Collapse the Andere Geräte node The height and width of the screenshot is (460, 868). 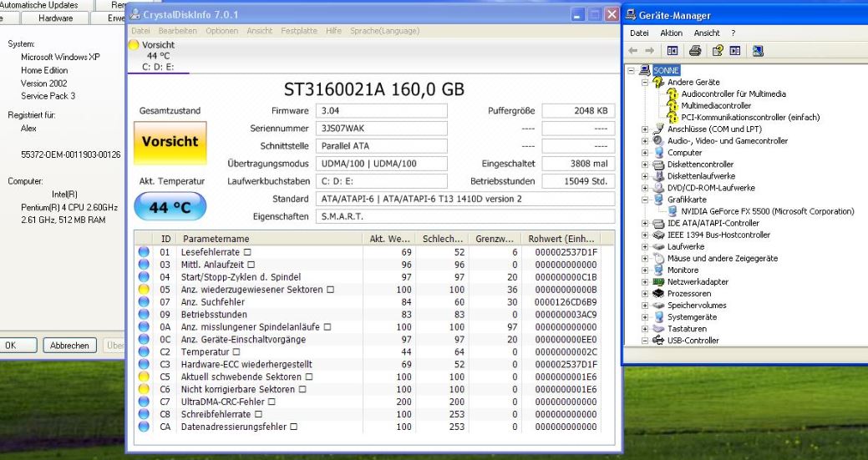[x=645, y=83]
